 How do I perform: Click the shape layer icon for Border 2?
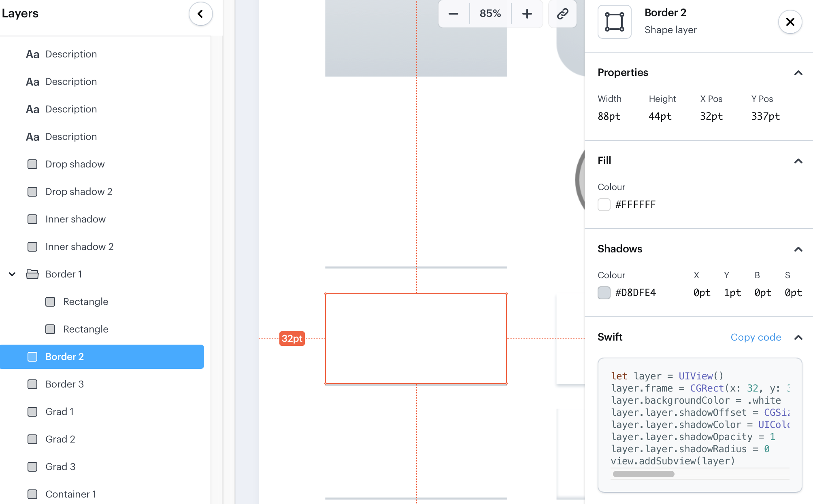click(614, 21)
